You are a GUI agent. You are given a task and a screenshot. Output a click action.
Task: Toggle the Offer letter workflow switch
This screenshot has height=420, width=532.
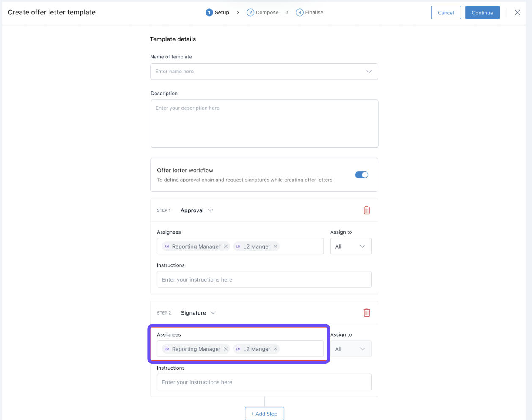(x=362, y=175)
